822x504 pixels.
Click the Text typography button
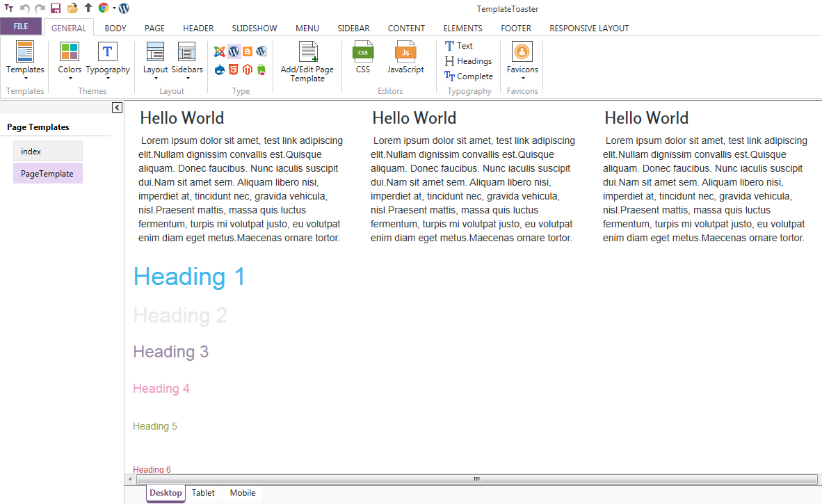coord(459,46)
